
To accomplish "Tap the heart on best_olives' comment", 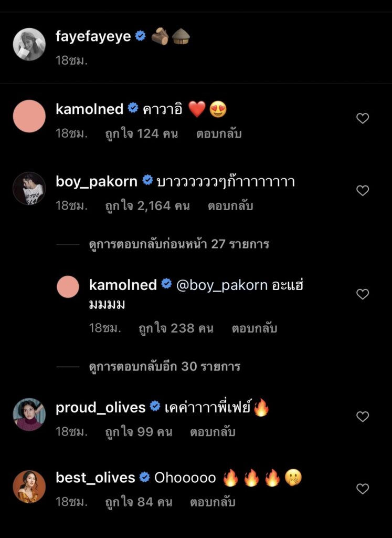I will (363, 489).
